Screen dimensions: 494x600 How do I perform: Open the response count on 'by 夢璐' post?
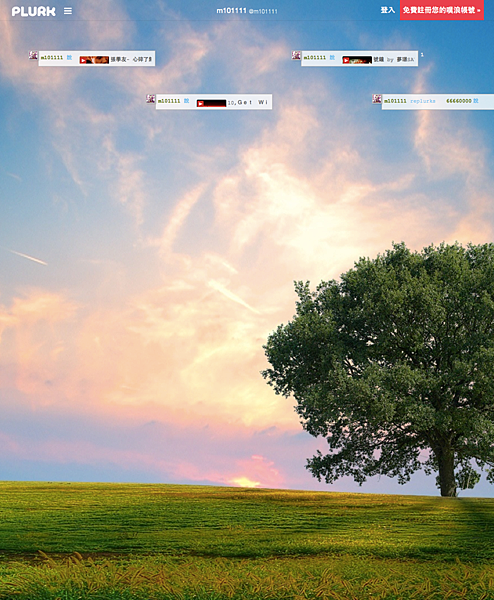coord(422,55)
